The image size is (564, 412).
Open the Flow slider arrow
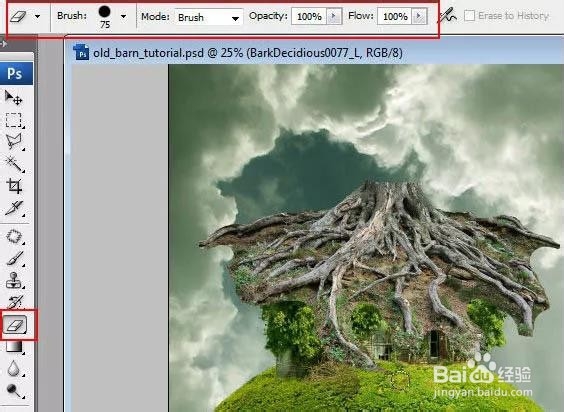pos(419,16)
